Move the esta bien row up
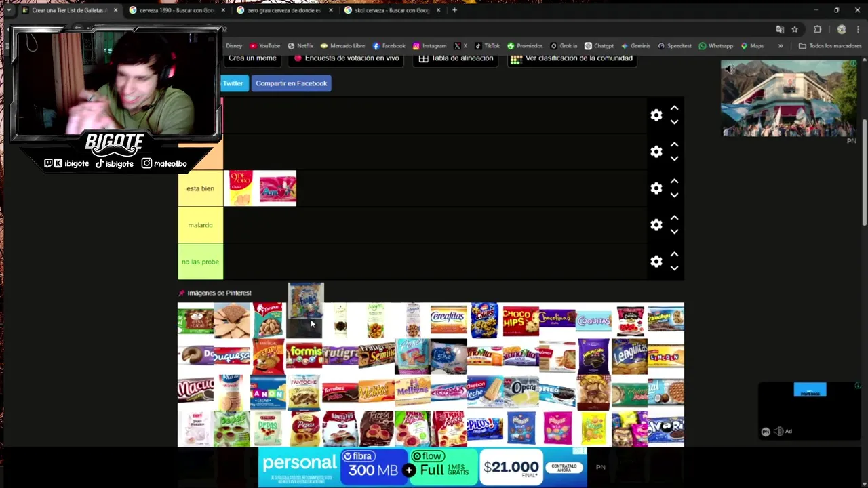 [x=674, y=182]
